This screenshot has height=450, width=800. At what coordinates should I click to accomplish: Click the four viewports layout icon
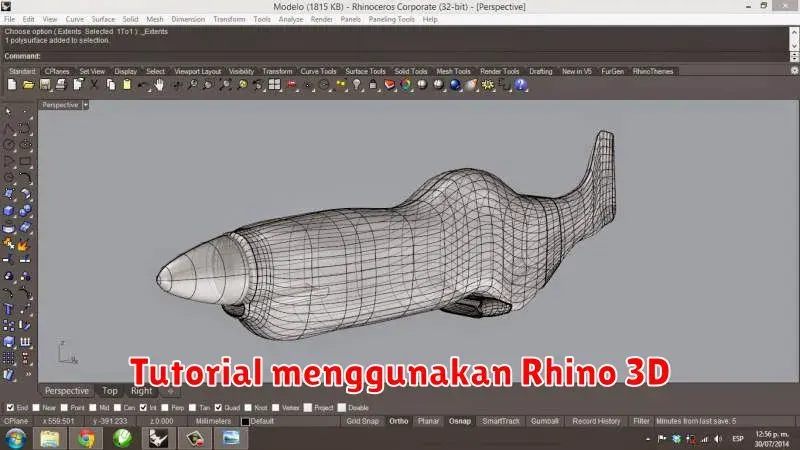274,85
